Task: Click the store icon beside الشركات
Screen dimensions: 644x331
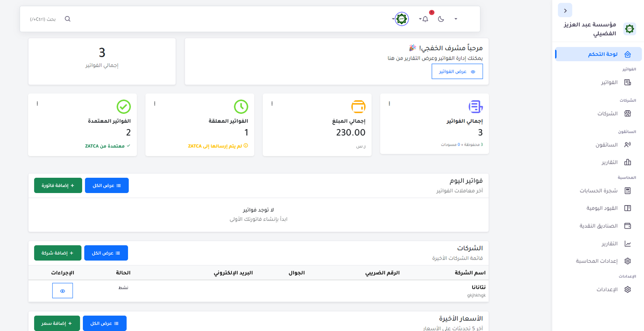Action: pos(627,113)
